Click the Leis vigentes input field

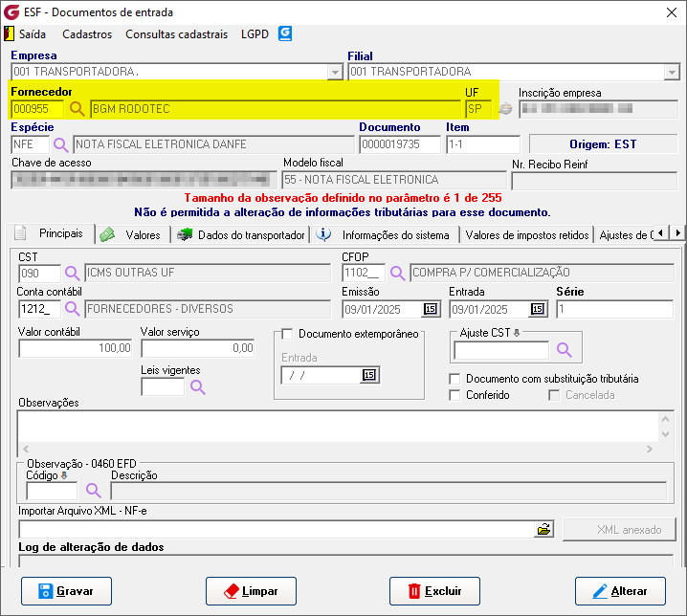coord(163,387)
